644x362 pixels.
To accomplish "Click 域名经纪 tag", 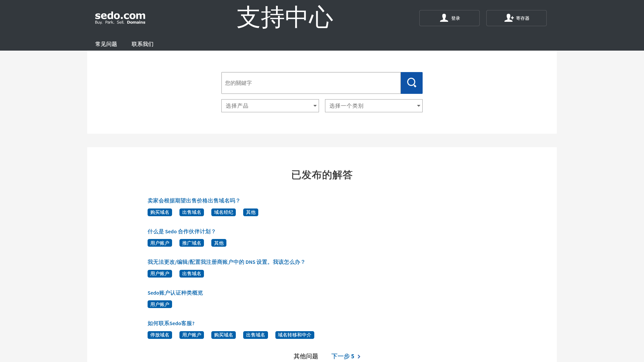I will click(x=223, y=212).
